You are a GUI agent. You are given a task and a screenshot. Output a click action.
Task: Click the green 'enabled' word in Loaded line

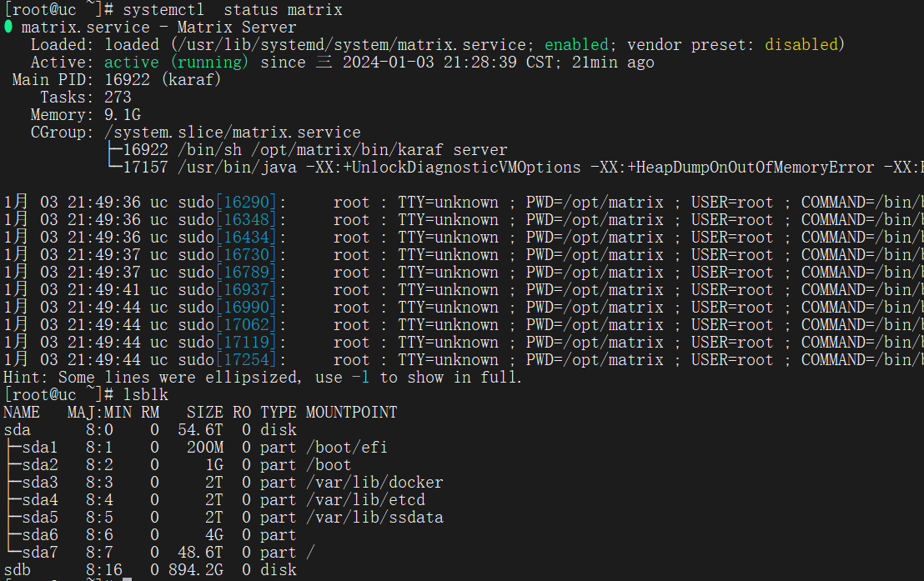577,45
